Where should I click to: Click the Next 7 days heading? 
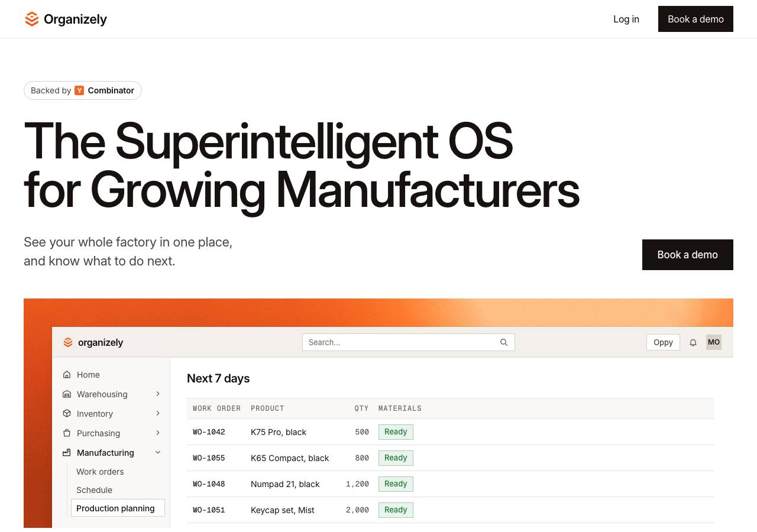pos(218,378)
